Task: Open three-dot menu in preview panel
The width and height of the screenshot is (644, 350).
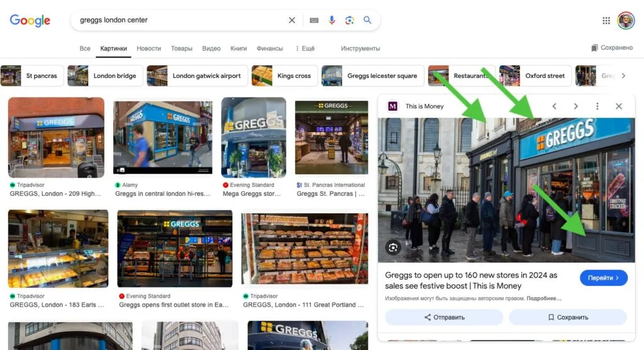Action: coord(597,106)
